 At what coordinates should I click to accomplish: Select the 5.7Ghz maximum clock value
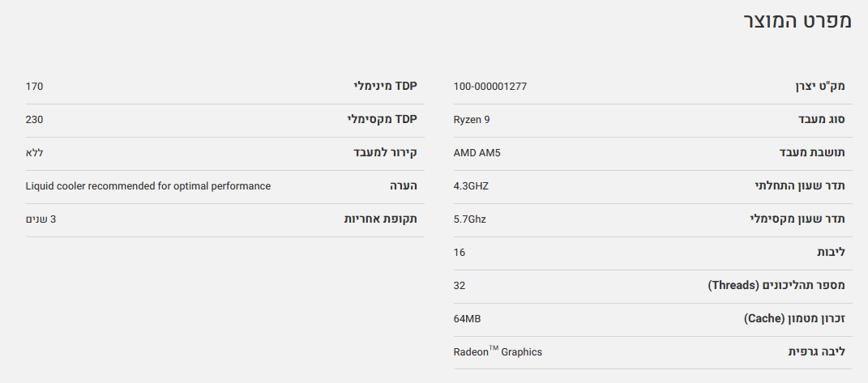coord(470,219)
